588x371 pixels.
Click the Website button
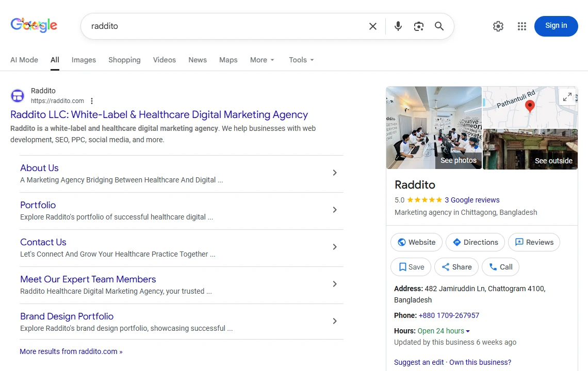coord(416,242)
